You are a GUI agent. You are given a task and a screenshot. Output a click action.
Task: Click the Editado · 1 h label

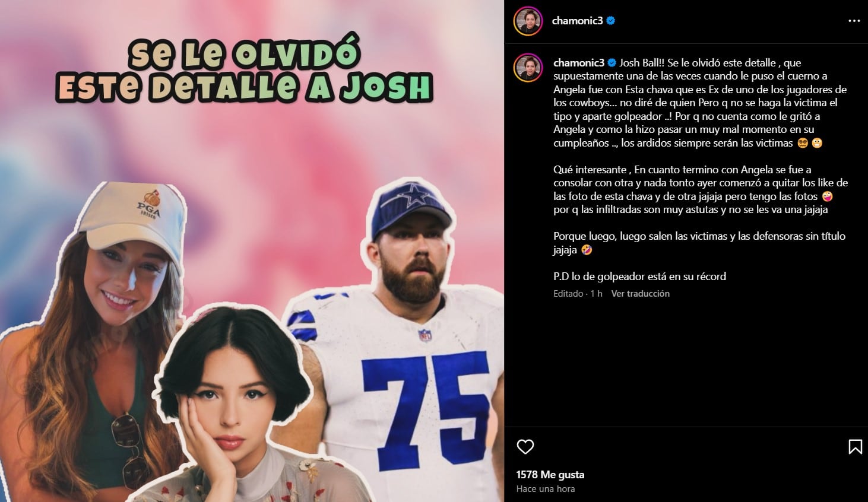coord(578,294)
